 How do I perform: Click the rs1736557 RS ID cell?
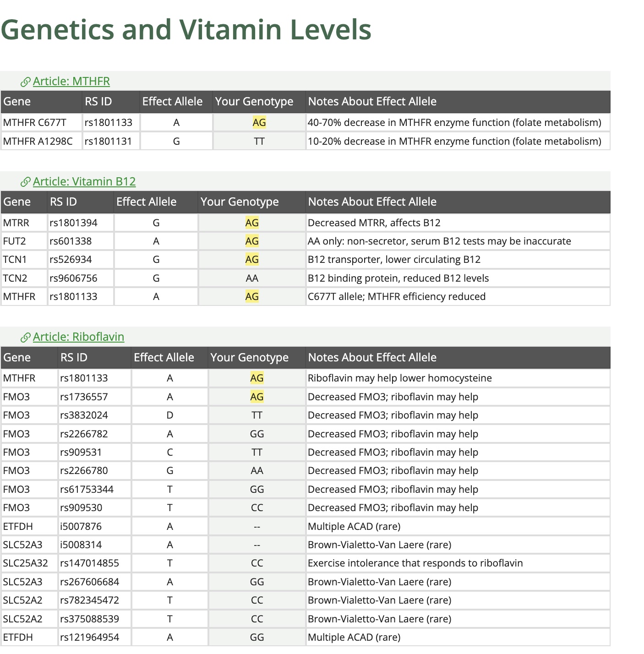coord(94,397)
